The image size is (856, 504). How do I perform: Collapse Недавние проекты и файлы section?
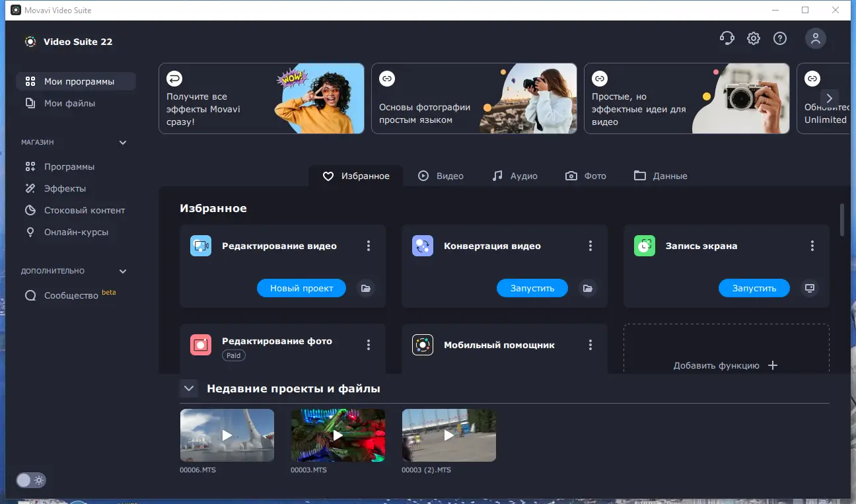coord(189,388)
